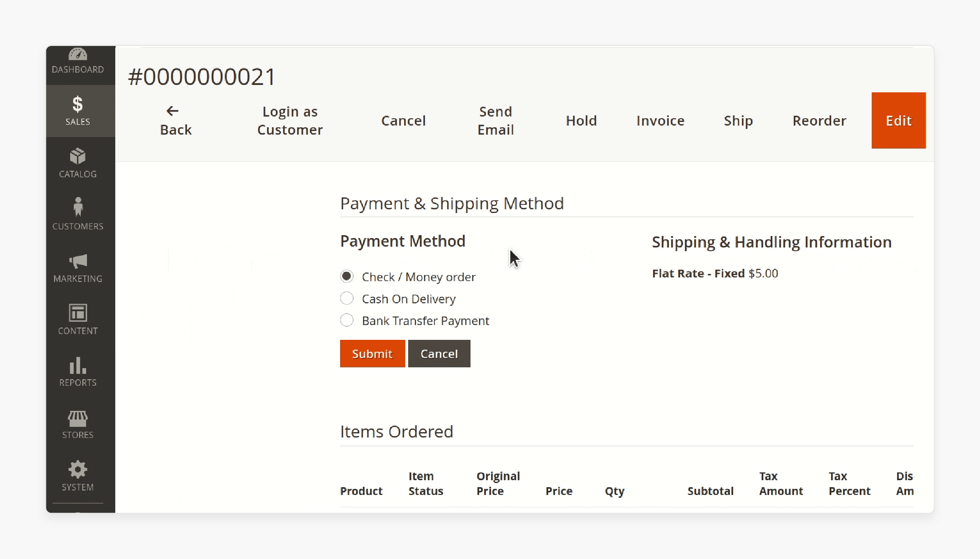Click the Qty column header
This screenshot has width=980, height=559.
pos(614,491)
